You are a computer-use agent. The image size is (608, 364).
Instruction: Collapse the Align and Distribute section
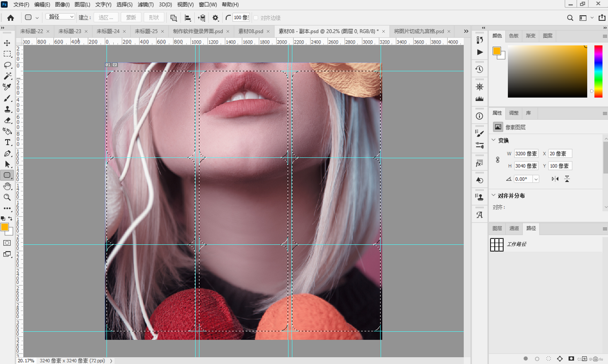pos(494,195)
